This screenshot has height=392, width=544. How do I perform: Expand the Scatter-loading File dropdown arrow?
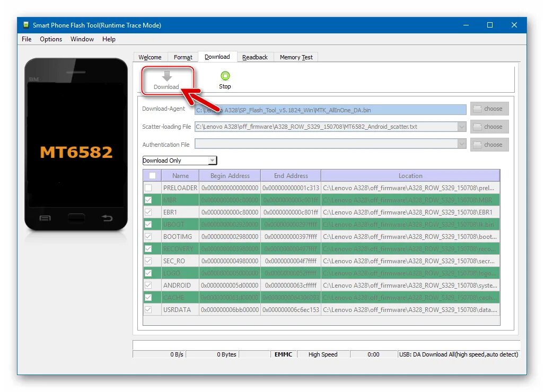click(462, 127)
